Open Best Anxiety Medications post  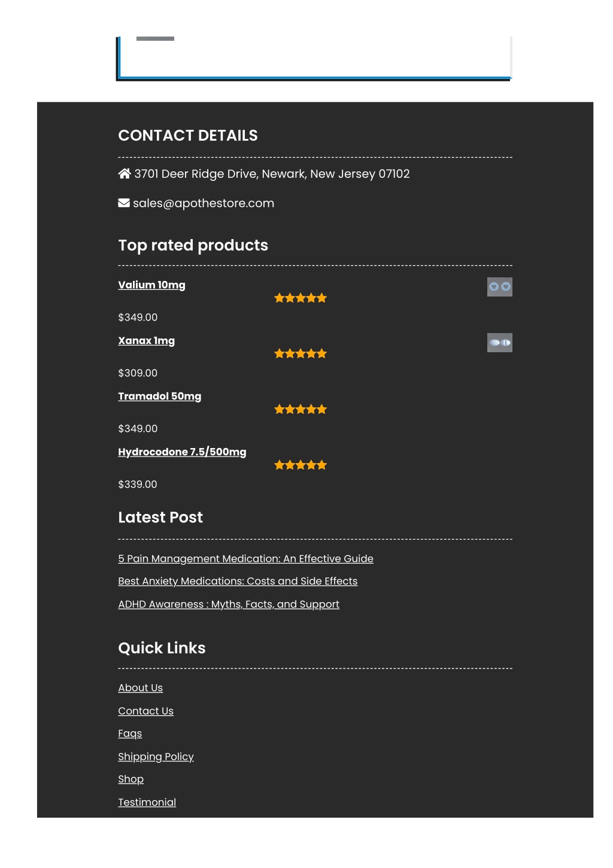pos(238,582)
